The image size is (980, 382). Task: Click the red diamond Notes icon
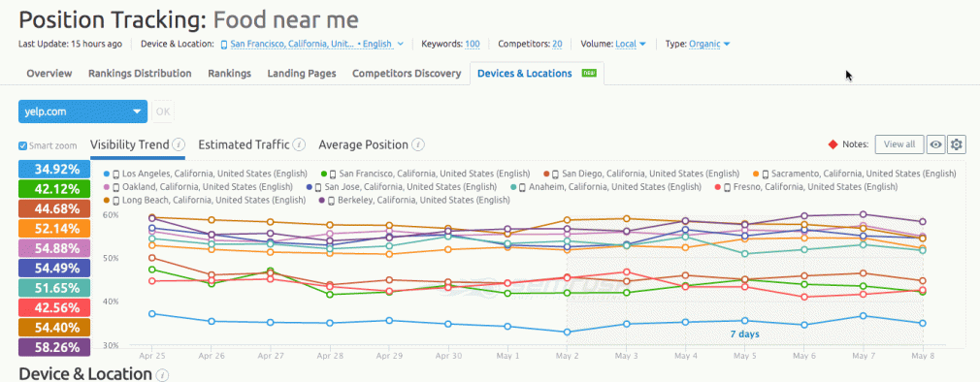[x=833, y=144]
